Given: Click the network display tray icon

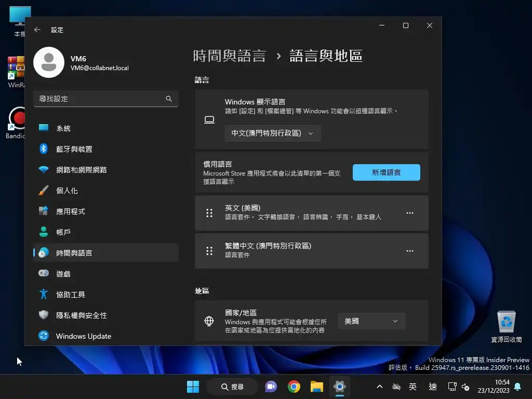Looking at the screenshot, I should click(453, 387).
